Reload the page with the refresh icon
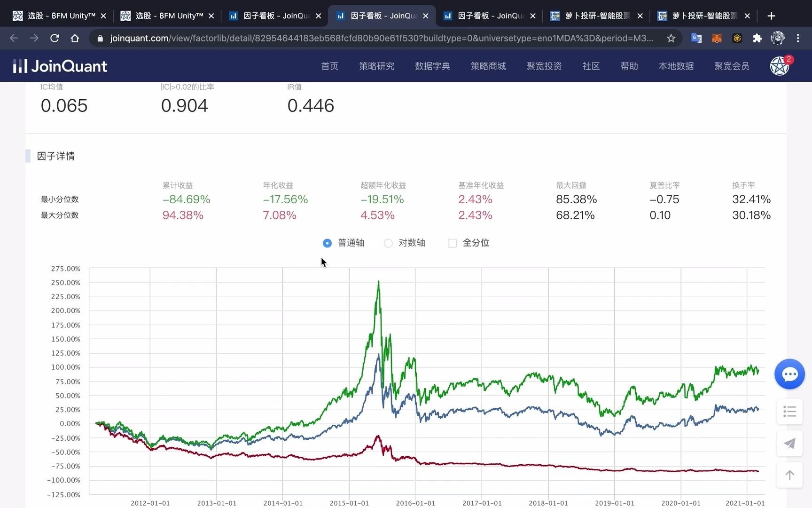Screen dimensions: 812x508 tap(55, 38)
